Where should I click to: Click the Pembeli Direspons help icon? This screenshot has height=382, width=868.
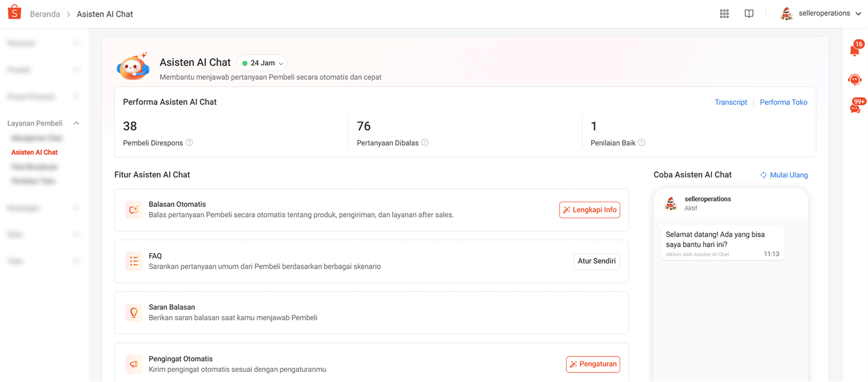(x=189, y=142)
